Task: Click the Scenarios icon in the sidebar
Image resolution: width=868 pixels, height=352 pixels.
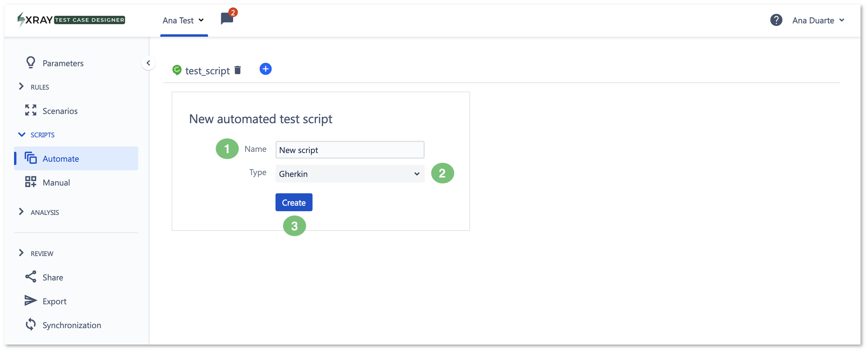Action: 31,110
